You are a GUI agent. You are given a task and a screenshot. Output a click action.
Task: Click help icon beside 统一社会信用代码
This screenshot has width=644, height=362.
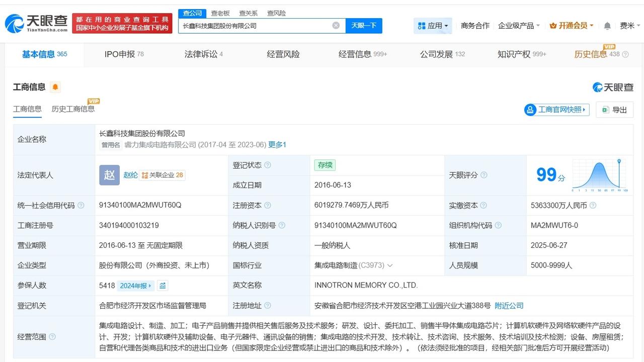tap(81, 206)
